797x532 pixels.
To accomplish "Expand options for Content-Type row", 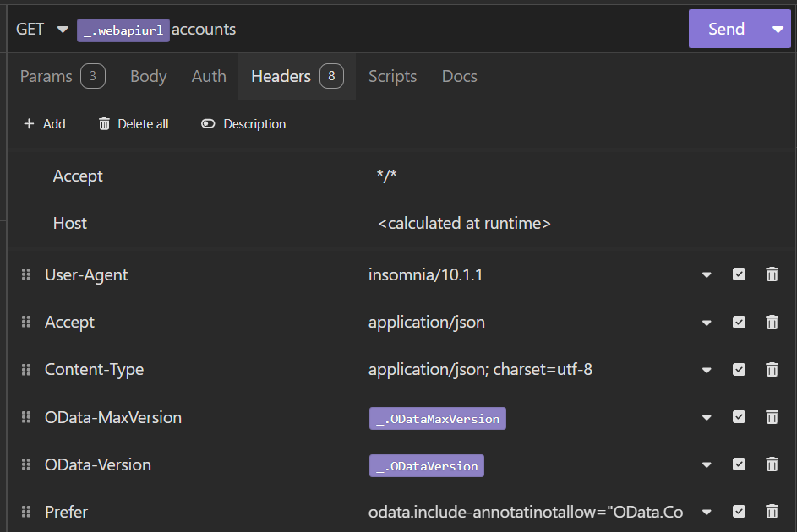I will 707,370.
